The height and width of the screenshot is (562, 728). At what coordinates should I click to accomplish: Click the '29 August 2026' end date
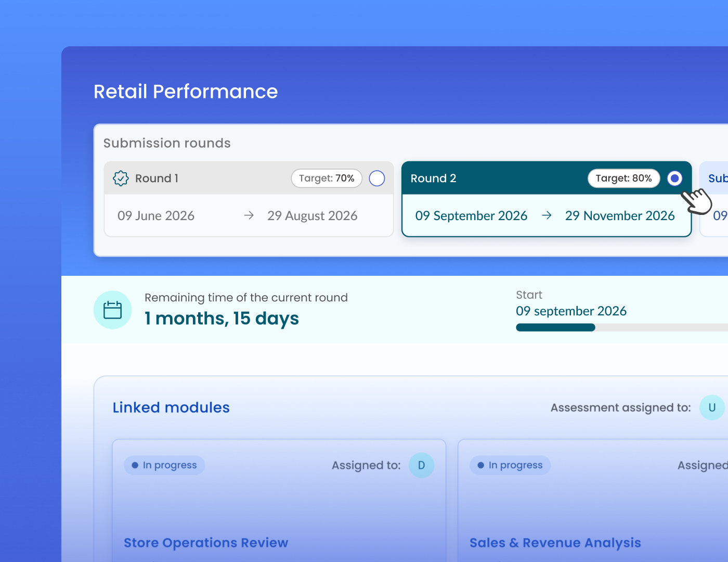pos(313,216)
